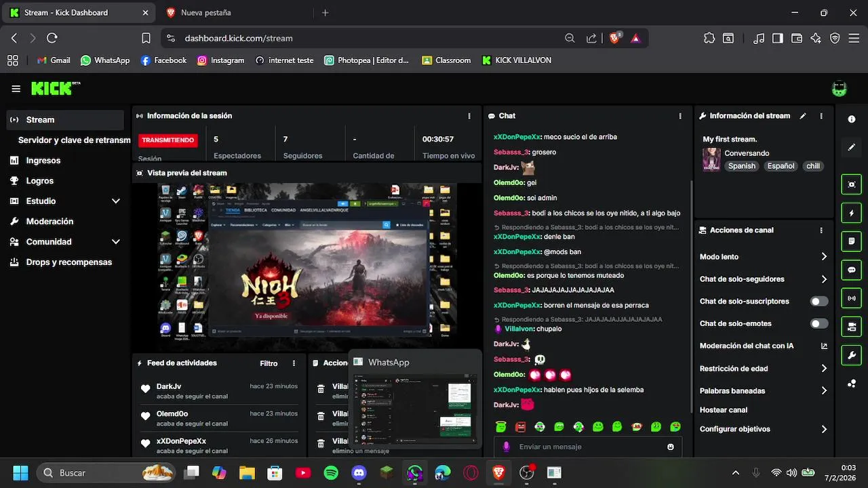
Task: Click the Windows Start button
Action: coord(20,472)
